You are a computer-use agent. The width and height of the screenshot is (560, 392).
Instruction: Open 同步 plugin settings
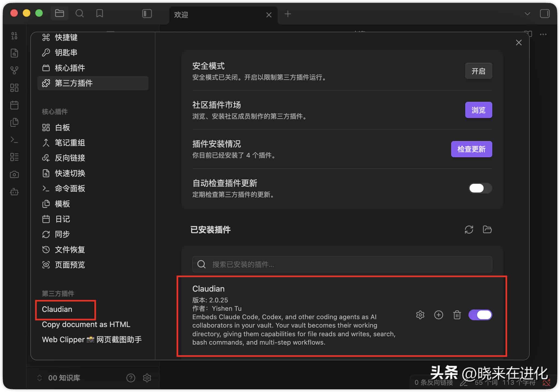[x=93, y=234]
